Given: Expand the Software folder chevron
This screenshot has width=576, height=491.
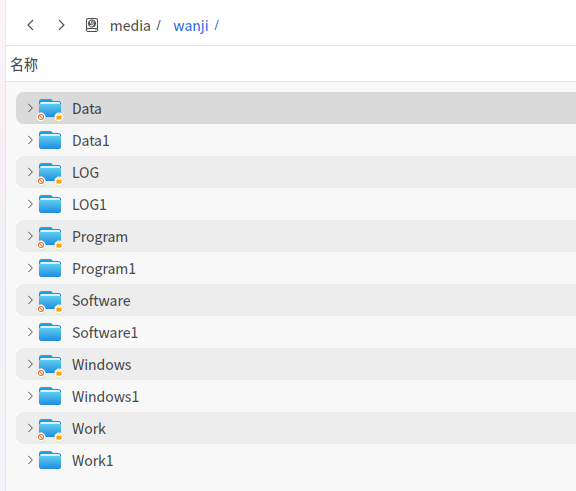Looking at the screenshot, I should [30, 300].
